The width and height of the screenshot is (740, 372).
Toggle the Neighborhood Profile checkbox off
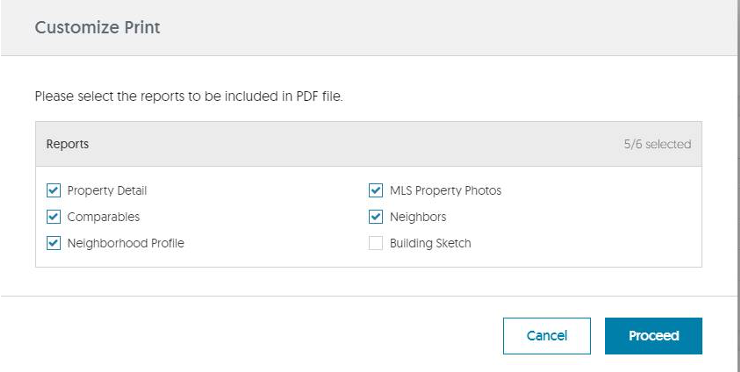(53, 243)
